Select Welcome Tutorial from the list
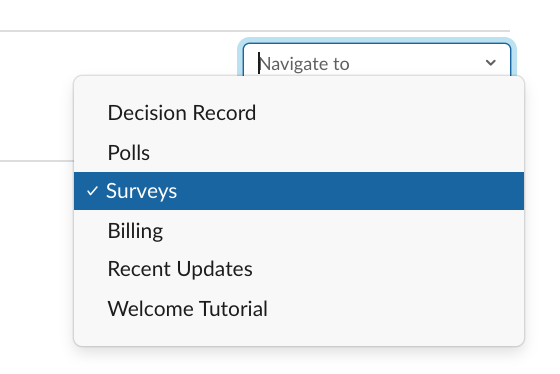Viewport: 560px width, 374px height. [299, 309]
